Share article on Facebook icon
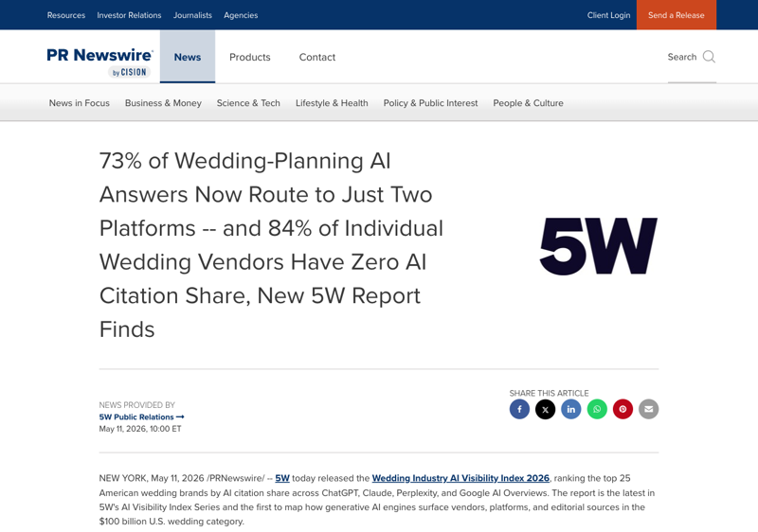This screenshot has height=532, width=758. point(519,409)
